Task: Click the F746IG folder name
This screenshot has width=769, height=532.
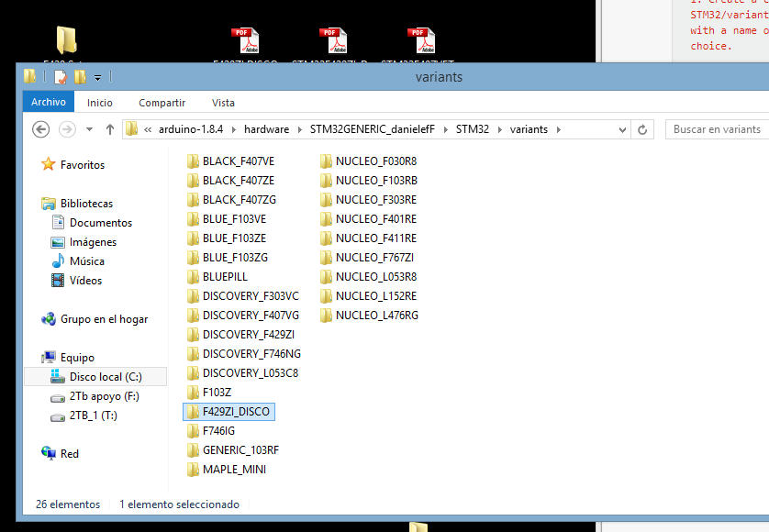Action: pos(218,431)
